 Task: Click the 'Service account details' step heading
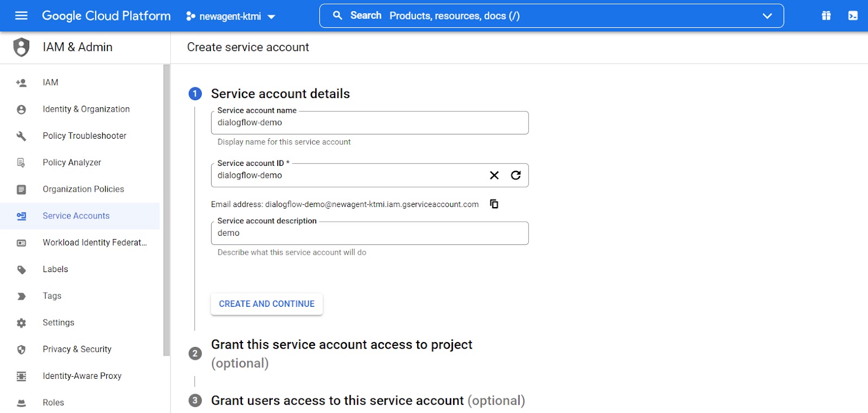pos(280,94)
